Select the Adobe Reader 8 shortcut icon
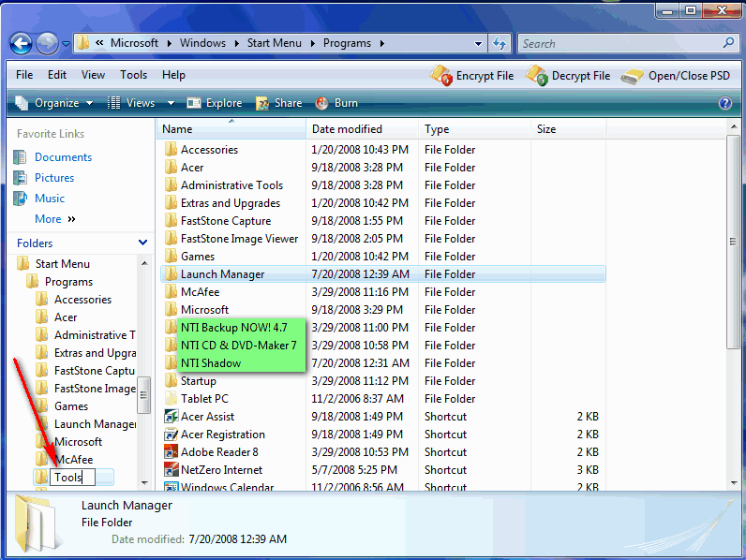Image resolution: width=746 pixels, height=560 pixels. 171,452
